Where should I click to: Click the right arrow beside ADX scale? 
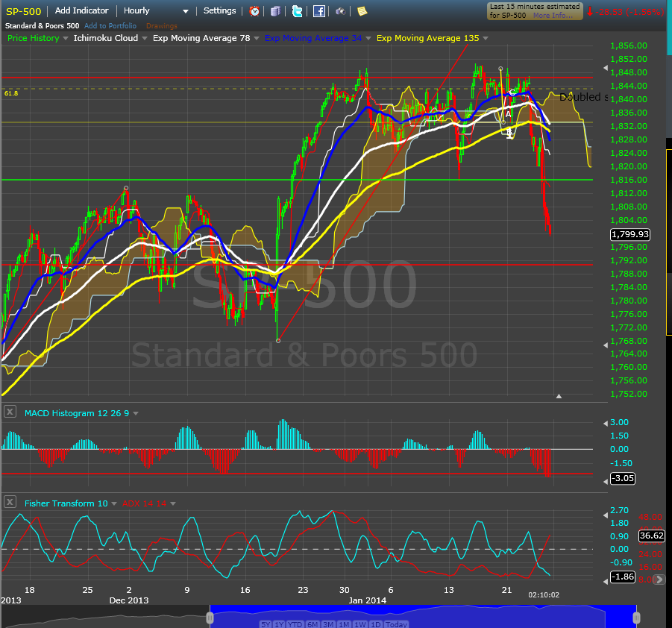(659, 580)
